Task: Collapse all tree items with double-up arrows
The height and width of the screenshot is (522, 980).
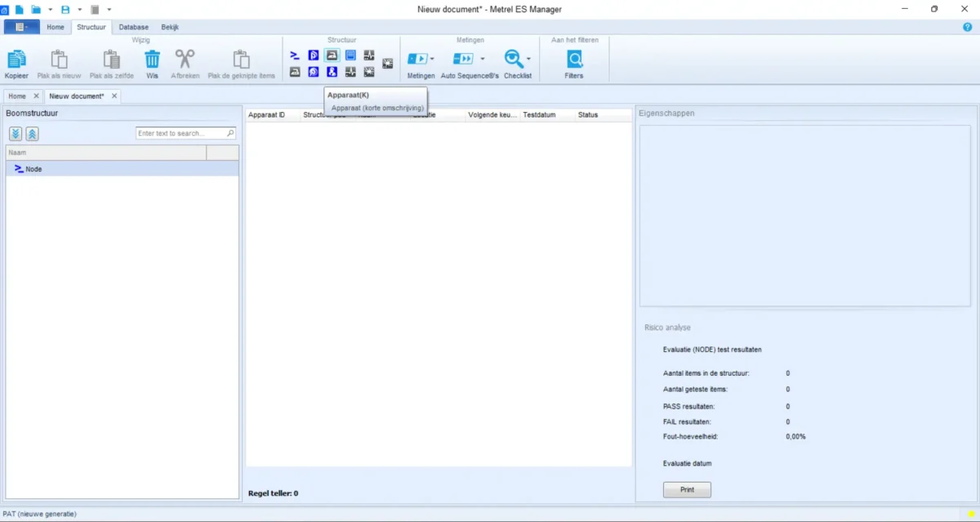Action: click(x=32, y=134)
